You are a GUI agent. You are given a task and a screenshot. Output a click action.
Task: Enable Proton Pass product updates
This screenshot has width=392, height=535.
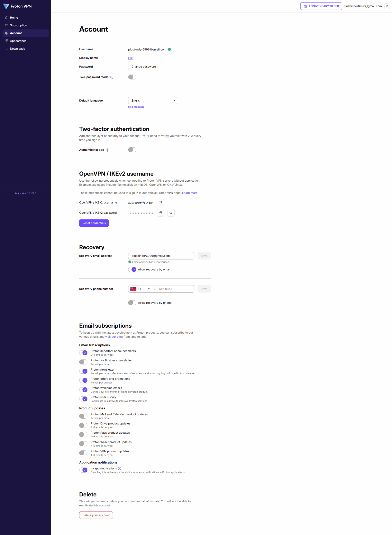click(83, 434)
